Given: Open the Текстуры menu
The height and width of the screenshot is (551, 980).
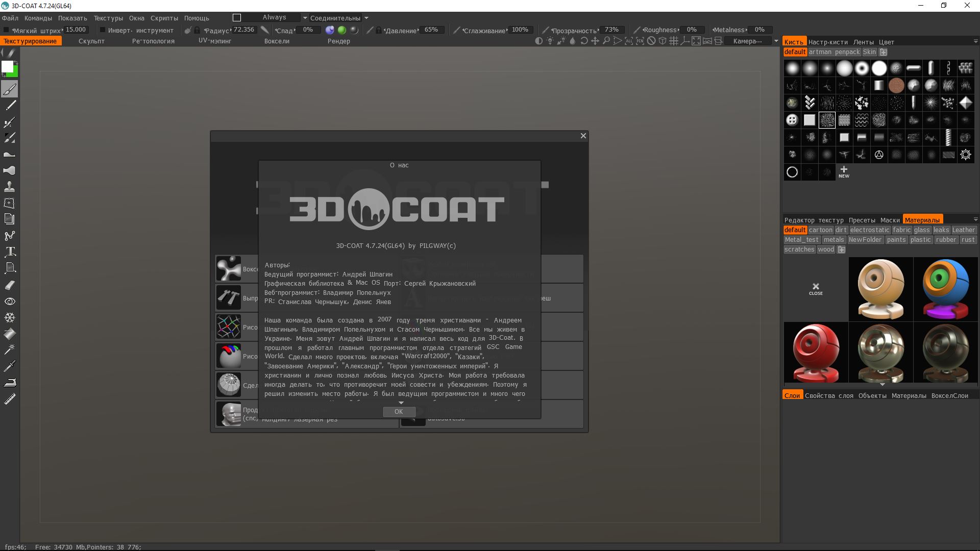Looking at the screenshot, I should 108,18.
